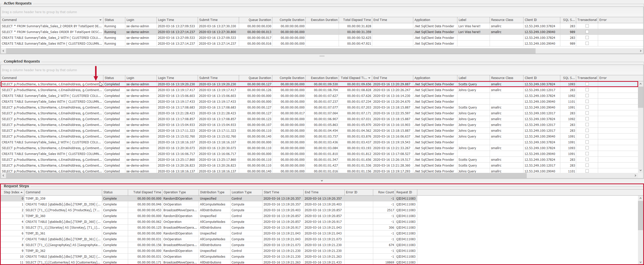Click left arrow of Completed Requests horizontal scrollbar
Screen dimensions: 644x265
3,176
